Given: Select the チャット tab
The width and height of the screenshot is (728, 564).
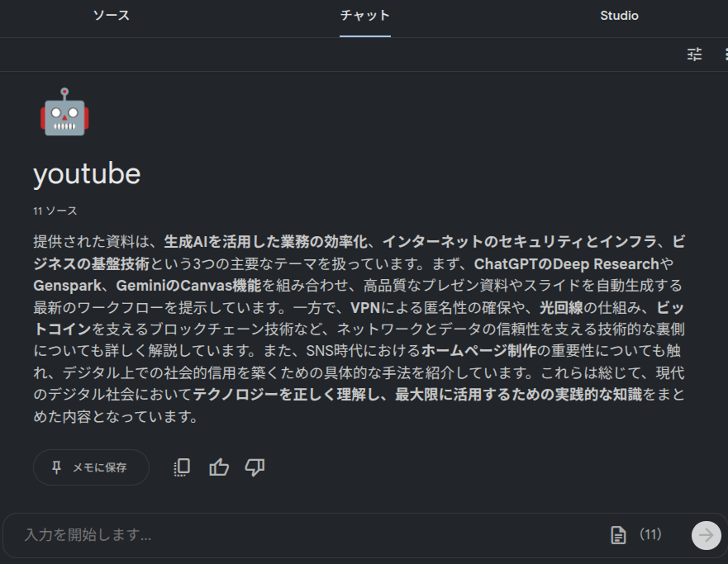Looking at the screenshot, I should click(364, 16).
